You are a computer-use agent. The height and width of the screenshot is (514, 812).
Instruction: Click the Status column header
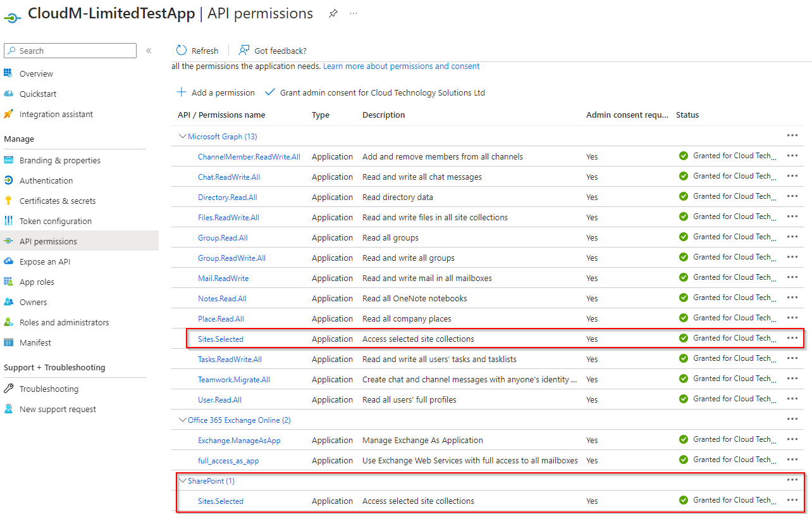click(687, 115)
